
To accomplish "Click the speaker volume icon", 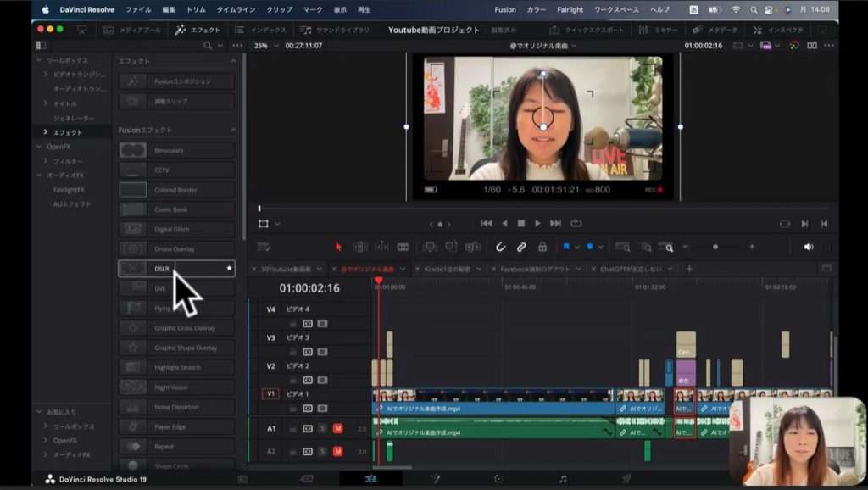I will click(x=808, y=247).
